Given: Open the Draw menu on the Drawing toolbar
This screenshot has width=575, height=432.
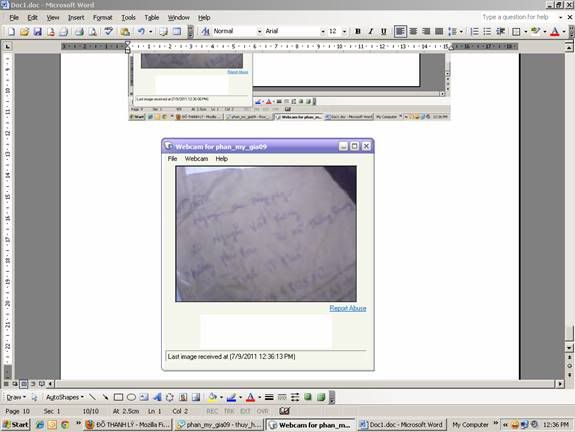Looking at the screenshot, I should (16, 397).
